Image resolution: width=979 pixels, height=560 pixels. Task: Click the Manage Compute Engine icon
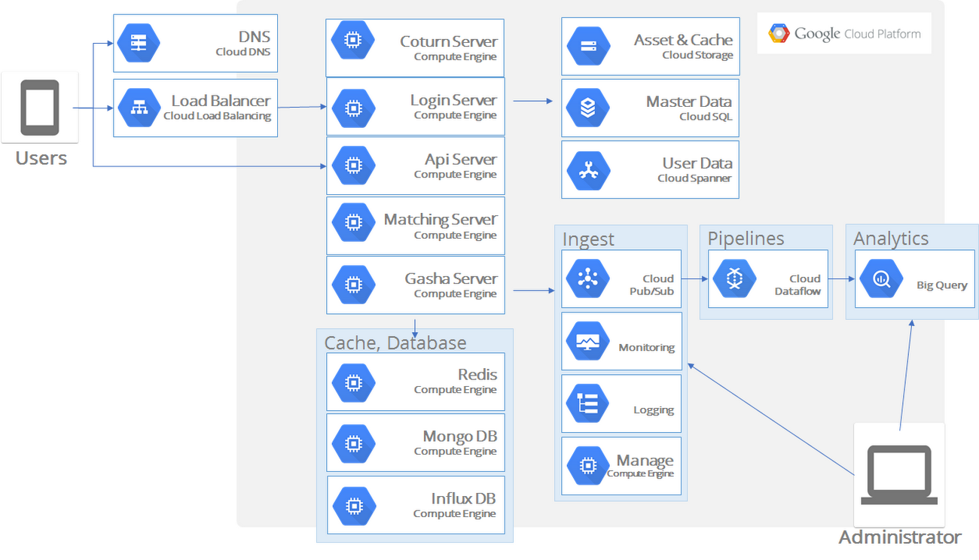coord(587,466)
